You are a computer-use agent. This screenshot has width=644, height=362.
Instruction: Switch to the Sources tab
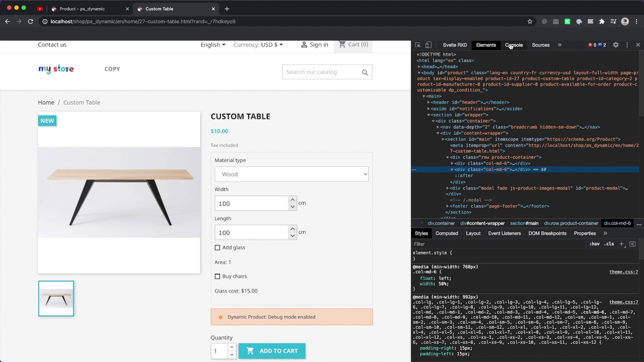click(x=541, y=45)
